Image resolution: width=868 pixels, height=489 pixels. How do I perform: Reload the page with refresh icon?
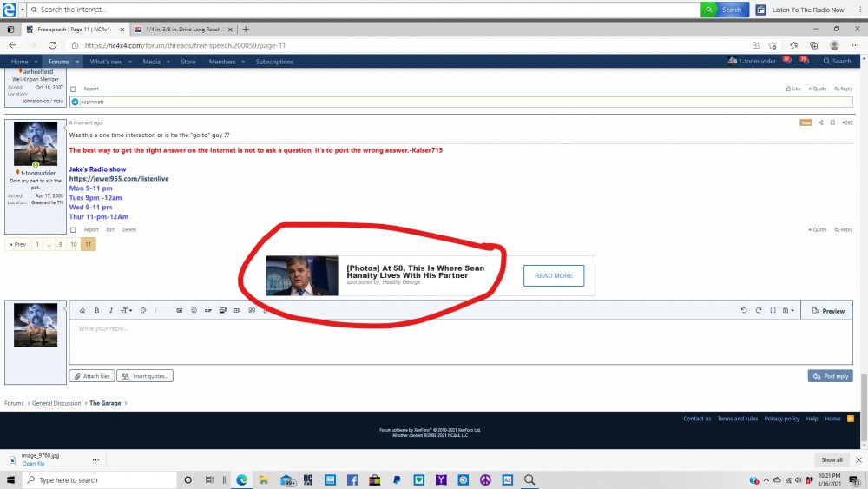(x=52, y=45)
